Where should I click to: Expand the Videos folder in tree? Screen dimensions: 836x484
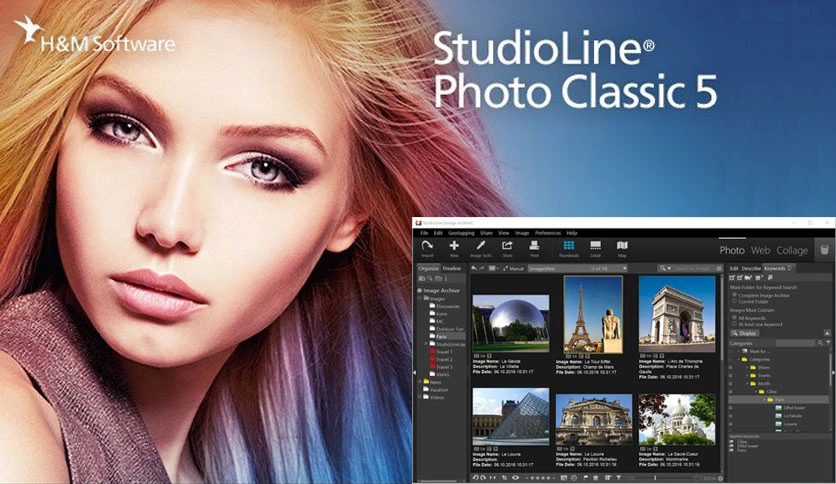[x=420, y=397]
